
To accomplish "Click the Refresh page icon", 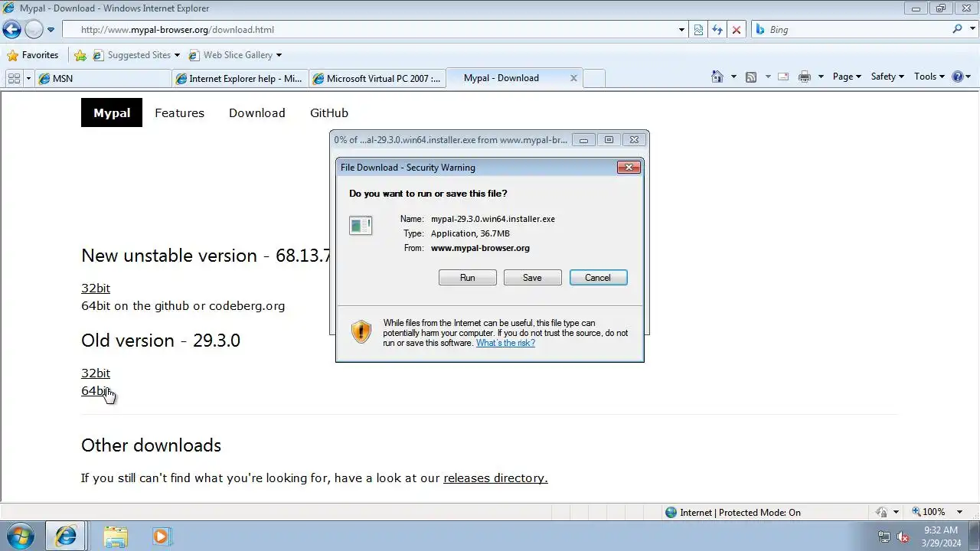I will pyautogui.click(x=717, y=30).
